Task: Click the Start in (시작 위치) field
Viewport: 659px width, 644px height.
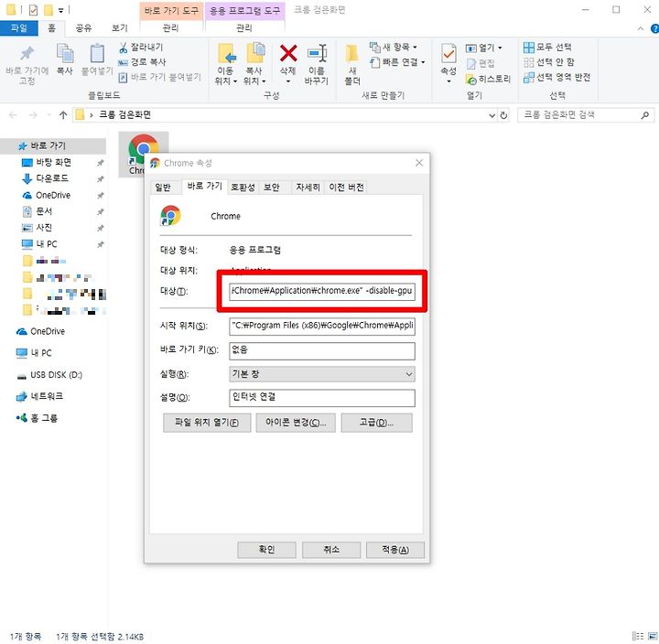Action: (x=322, y=326)
